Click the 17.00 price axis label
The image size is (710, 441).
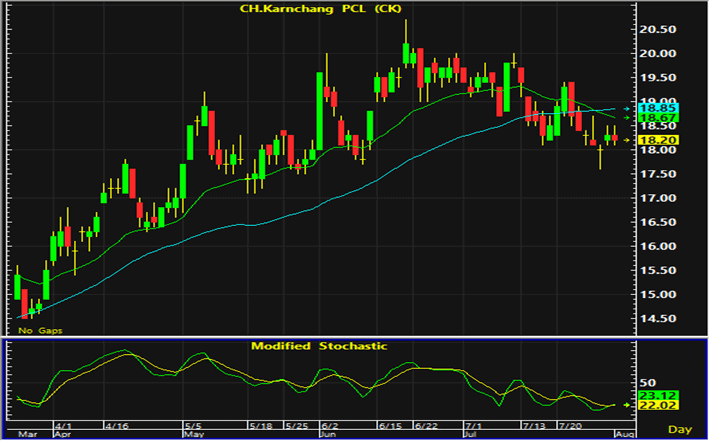click(x=657, y=198)
